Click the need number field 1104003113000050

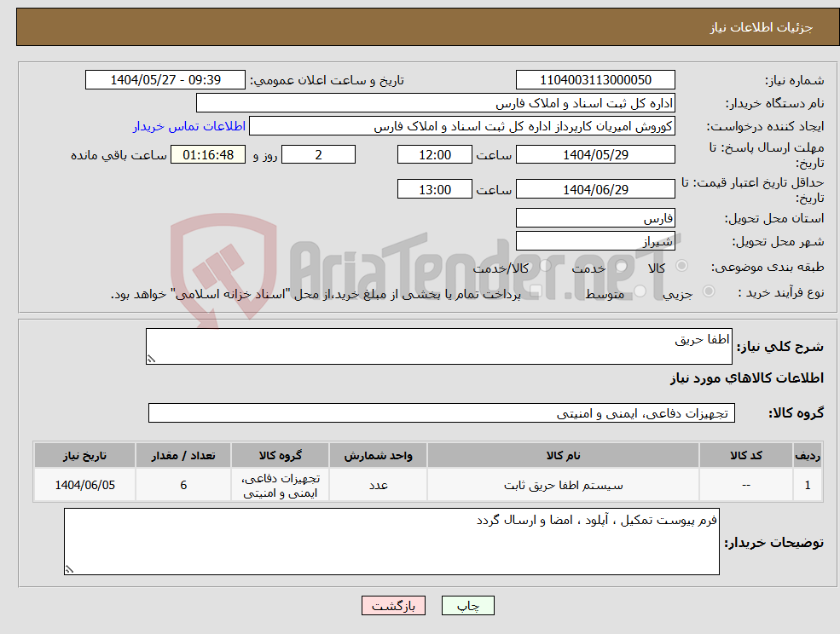(x=595, y=80)
